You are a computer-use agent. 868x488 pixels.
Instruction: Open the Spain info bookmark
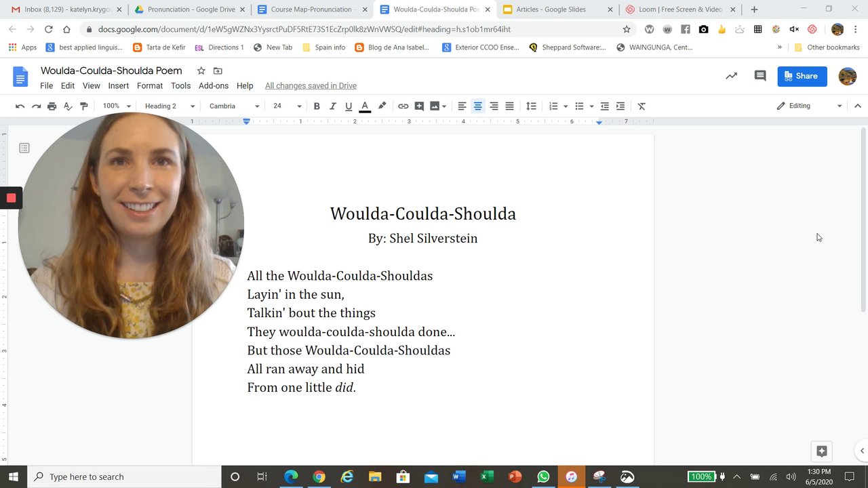pyautogui.click(x=323, y=47)
